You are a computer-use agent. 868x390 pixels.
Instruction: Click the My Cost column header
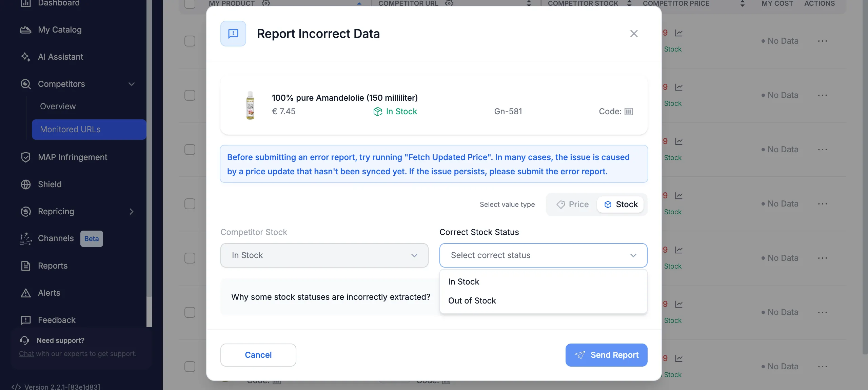[x=777, y=3]
